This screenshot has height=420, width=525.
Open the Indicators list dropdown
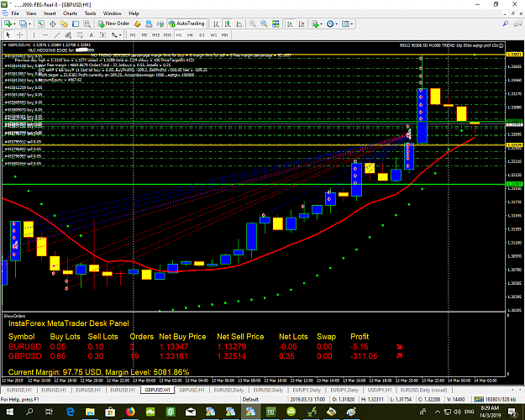click(x=317, y=24)
